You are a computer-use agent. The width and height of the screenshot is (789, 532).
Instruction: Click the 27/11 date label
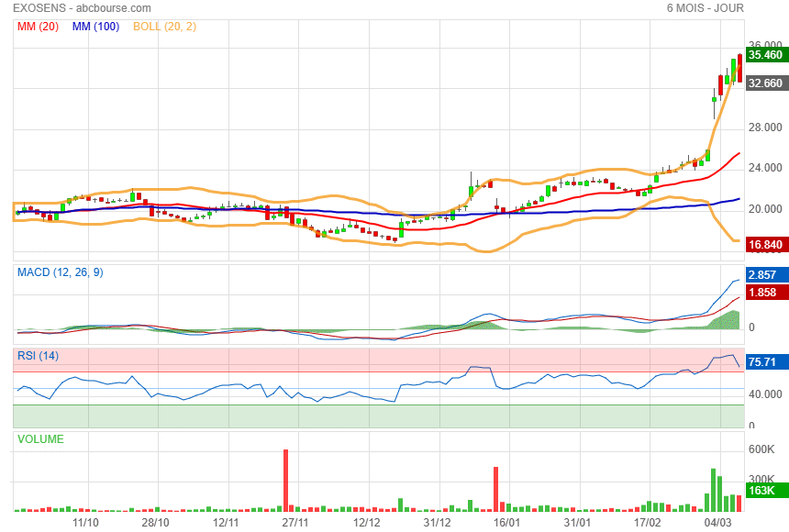point(295,523)
